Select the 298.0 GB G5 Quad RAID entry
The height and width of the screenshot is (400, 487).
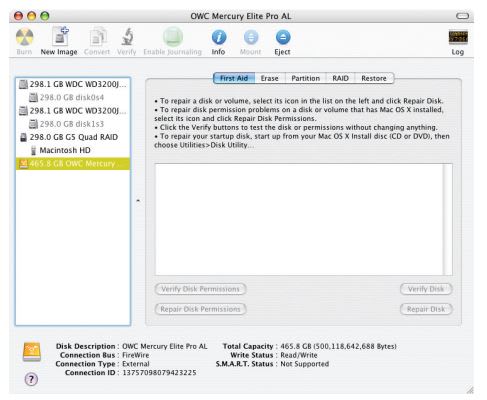(x=73, y=137)
